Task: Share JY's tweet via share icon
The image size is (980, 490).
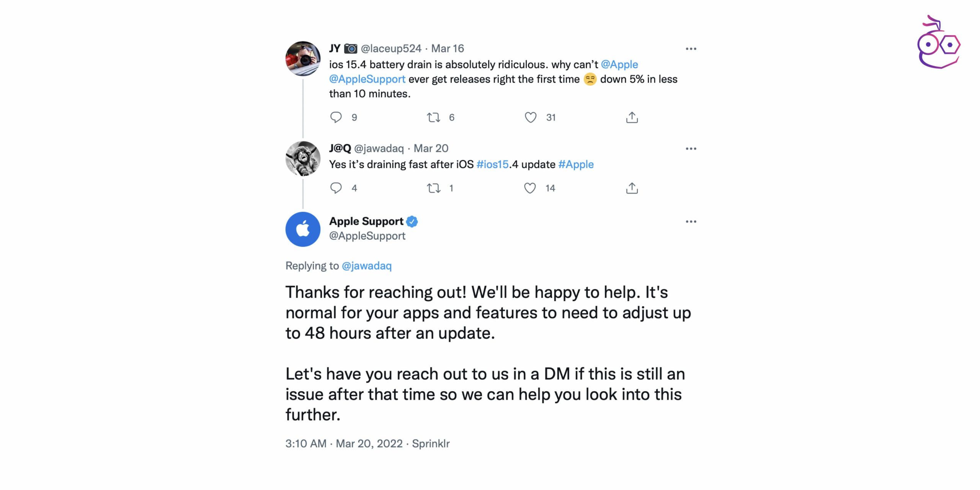Action: click(632, 117)
